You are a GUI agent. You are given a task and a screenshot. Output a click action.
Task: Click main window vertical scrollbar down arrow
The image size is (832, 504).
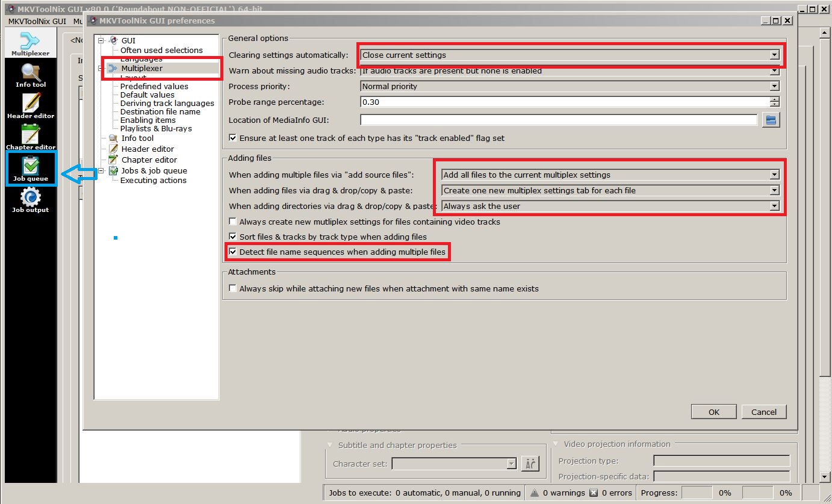(x=825, y=478)
